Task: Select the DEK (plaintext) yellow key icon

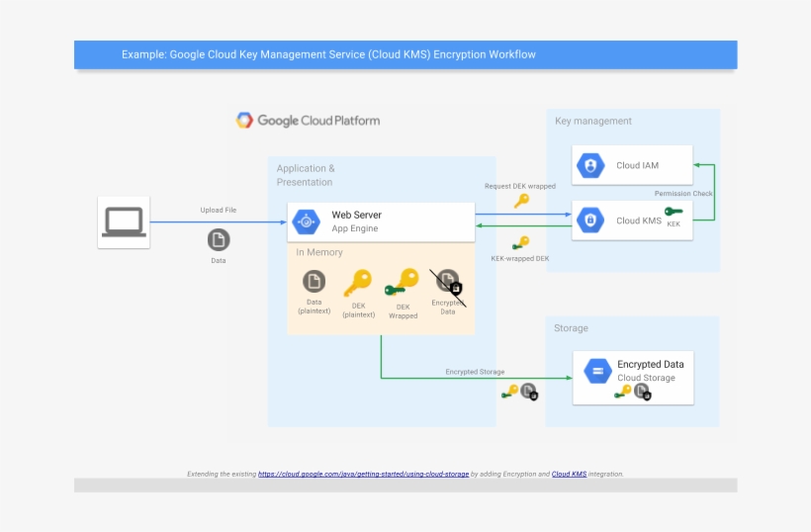Action: 357,284
